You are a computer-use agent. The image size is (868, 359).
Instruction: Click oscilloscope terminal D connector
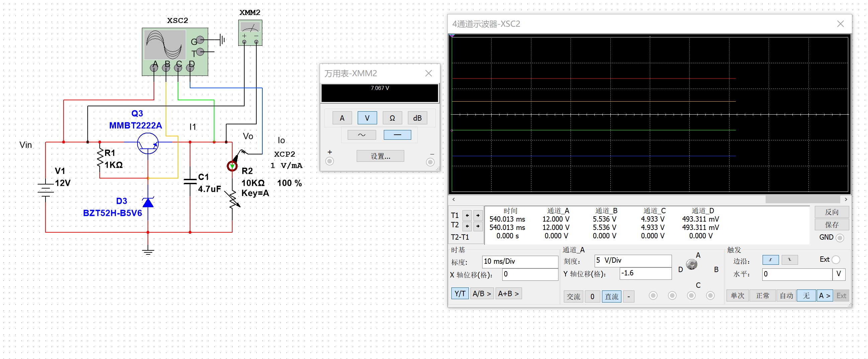[190, 68]
